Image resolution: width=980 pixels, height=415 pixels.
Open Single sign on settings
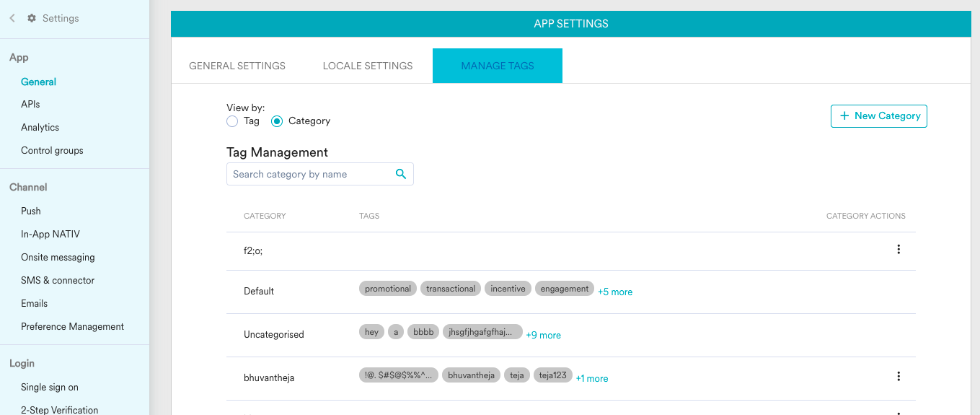click(x=50, y=387)
